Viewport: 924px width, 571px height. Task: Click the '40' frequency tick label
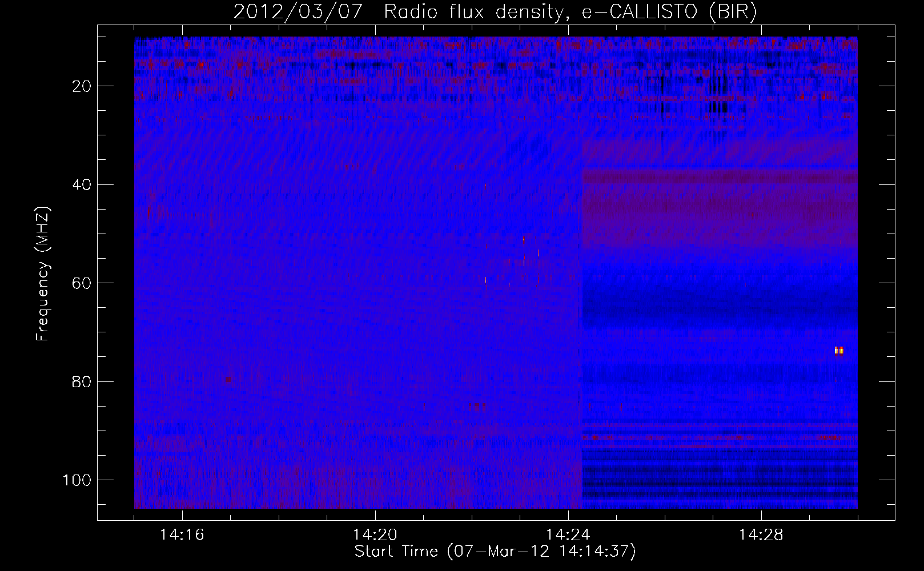point(82,185)
